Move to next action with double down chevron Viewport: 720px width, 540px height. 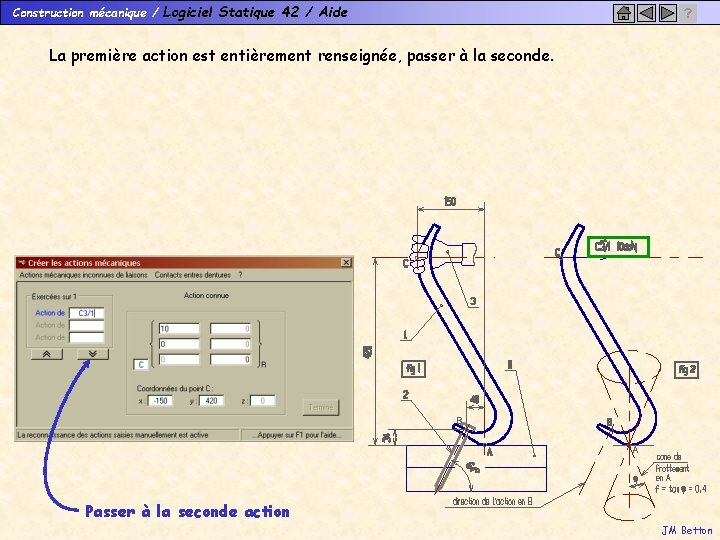93,354
